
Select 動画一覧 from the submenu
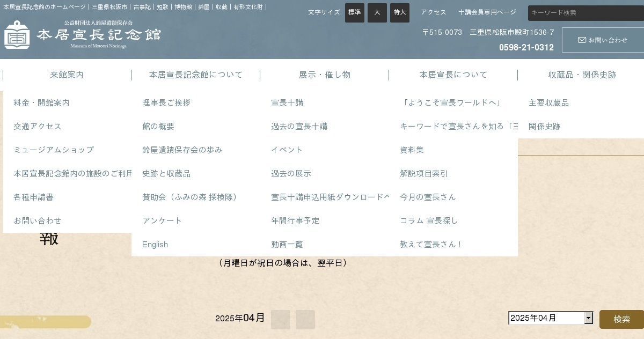tap(287, 245)
